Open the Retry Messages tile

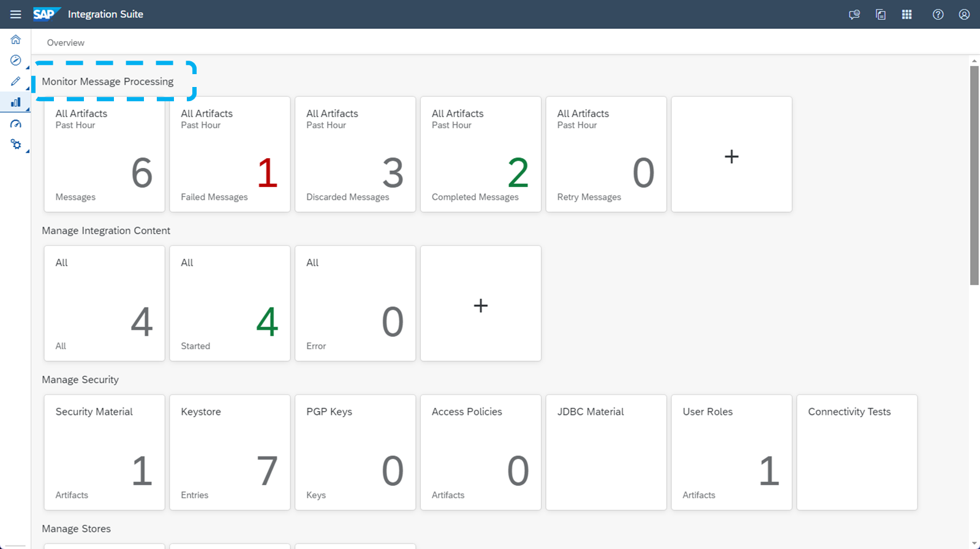click(606, 154)
